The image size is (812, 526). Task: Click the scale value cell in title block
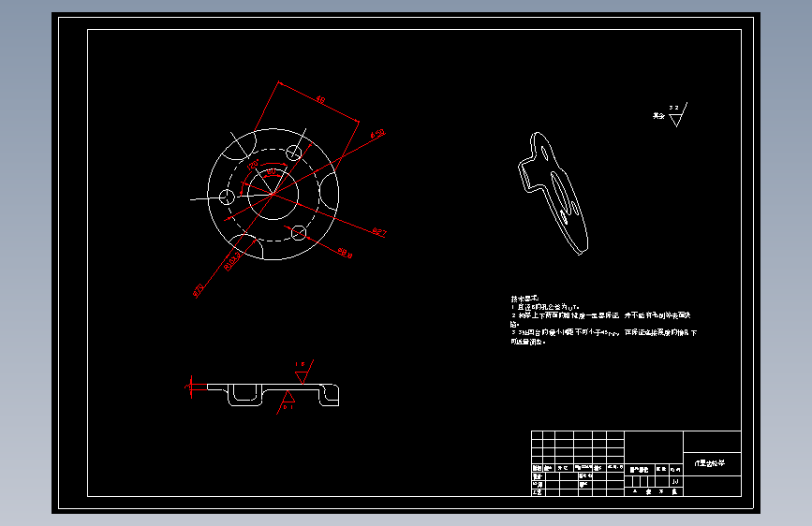[x=676, y=481]
